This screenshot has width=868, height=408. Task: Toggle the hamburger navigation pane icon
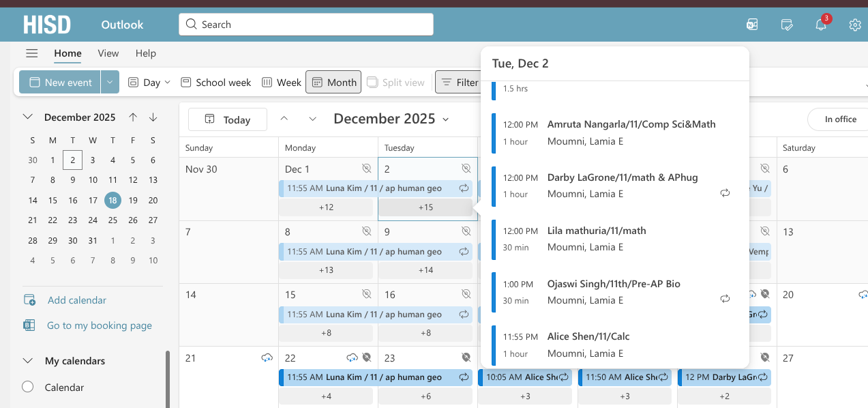click(x=32, y=53)
